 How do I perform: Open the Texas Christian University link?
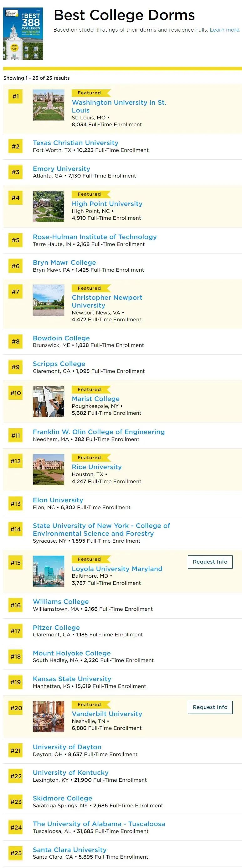75,143
